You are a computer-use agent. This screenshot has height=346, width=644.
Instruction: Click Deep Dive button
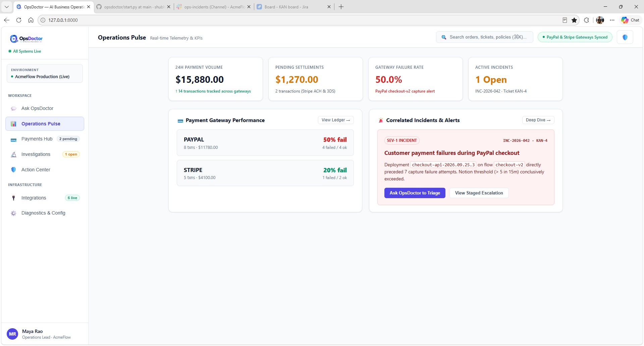point(538,120)
